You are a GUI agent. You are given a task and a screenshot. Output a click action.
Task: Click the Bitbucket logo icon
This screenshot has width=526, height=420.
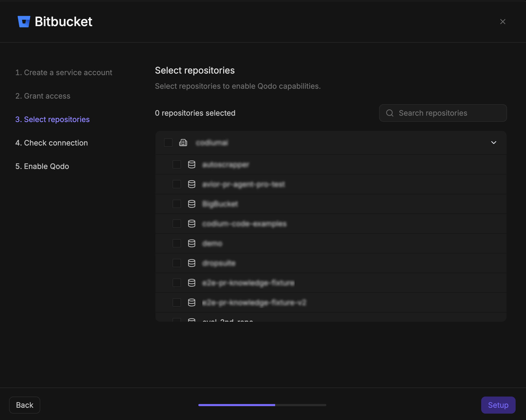24,22
